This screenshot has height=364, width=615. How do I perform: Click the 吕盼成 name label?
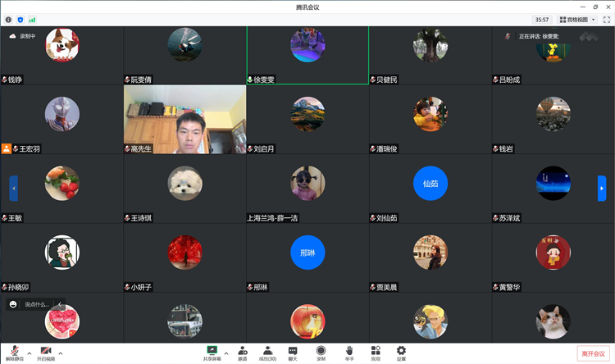pos(509,80)
